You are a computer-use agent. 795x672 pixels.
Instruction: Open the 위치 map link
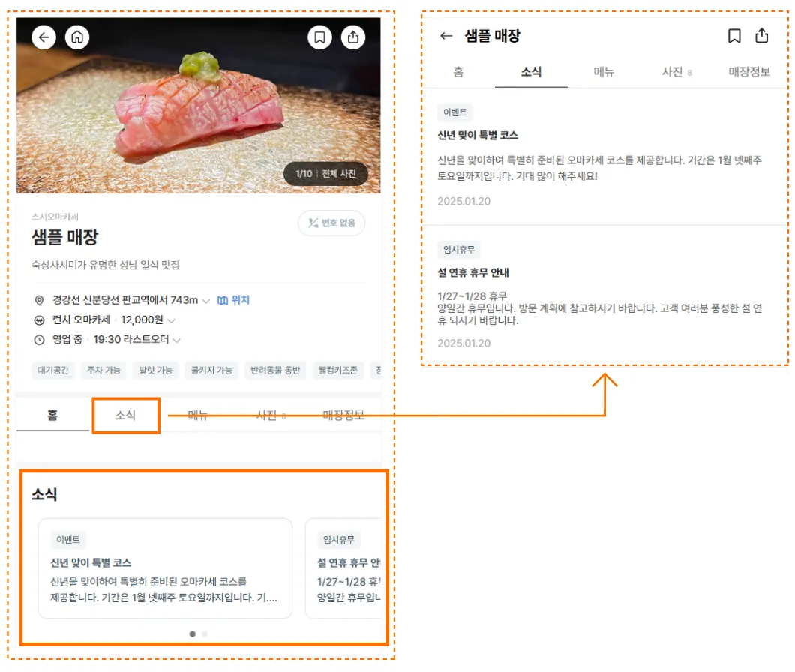[x=234, y=300]
